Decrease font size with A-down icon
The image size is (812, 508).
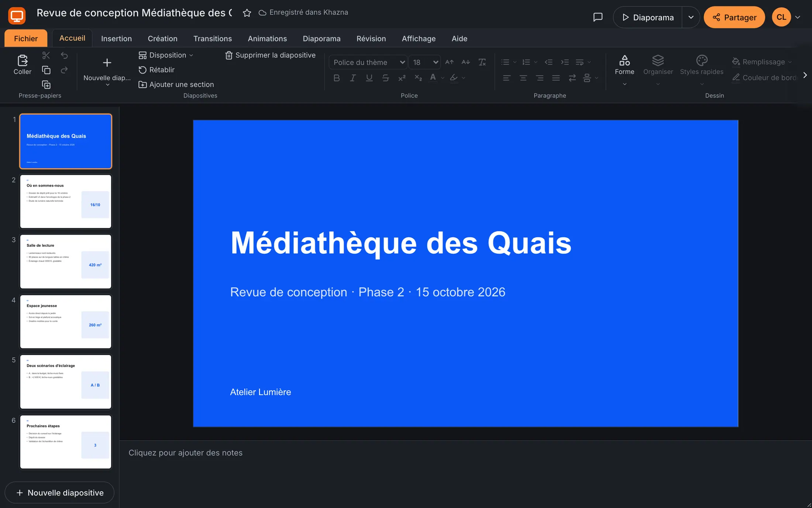pyautogui.click(x=466, y=62)
